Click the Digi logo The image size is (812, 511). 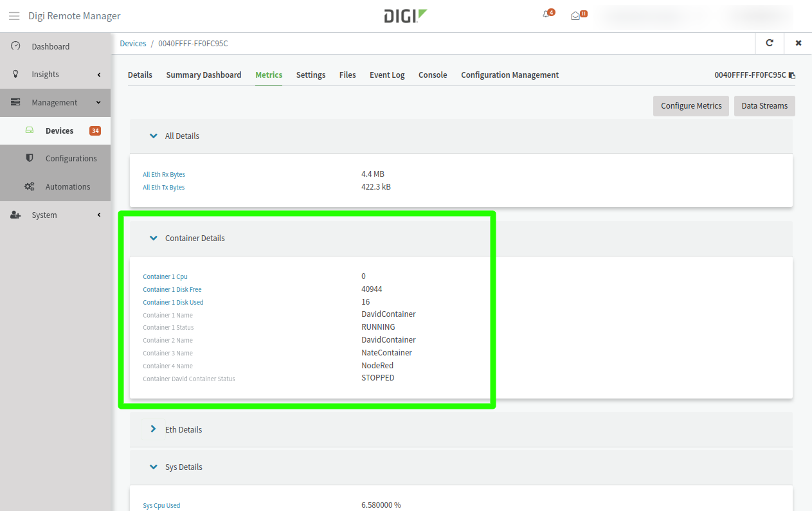coord(406,16)
